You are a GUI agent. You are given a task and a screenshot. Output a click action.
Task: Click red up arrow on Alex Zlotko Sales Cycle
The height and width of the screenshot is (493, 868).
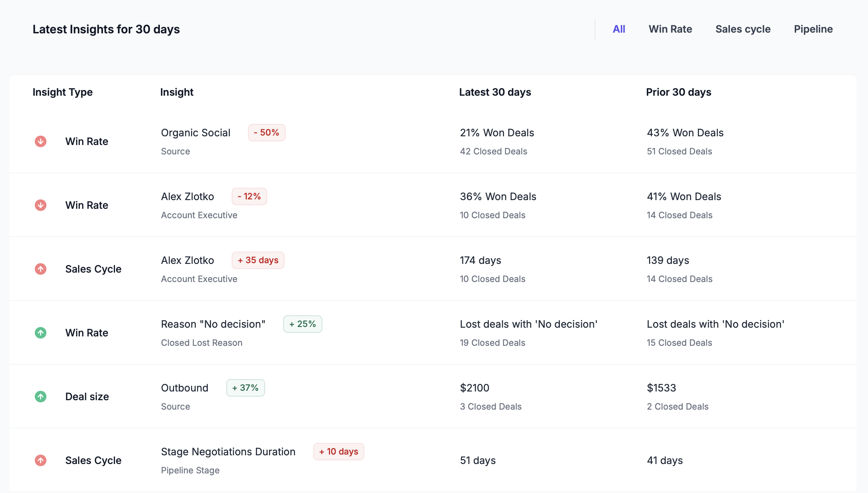(x=41, y=269)
